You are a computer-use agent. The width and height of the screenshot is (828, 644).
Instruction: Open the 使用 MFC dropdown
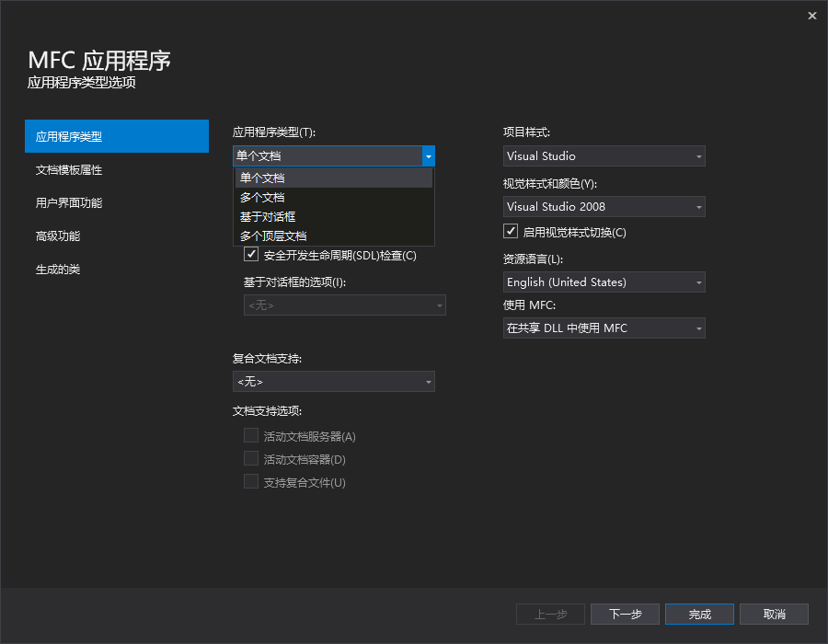click(x=603, y=328)
